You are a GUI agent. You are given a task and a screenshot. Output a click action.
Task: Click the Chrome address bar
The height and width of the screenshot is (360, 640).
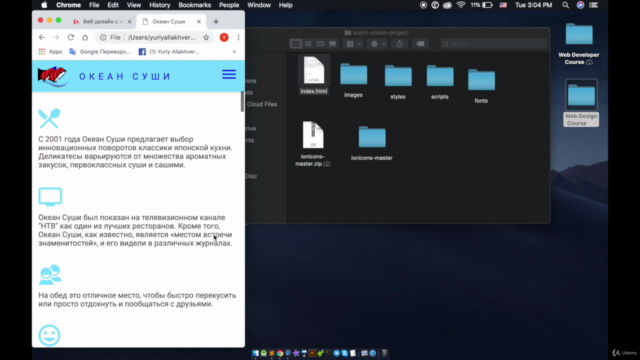155,38
